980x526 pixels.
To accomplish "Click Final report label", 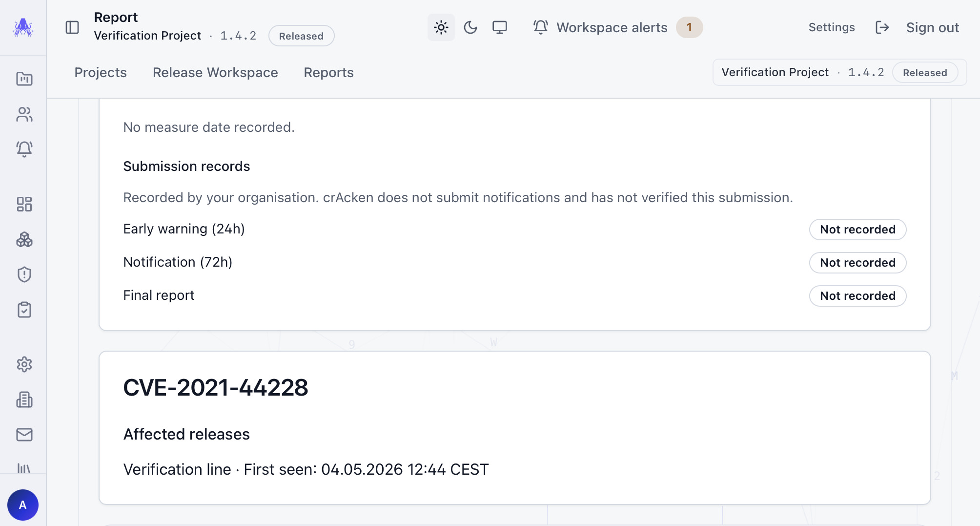I will 159,295.
